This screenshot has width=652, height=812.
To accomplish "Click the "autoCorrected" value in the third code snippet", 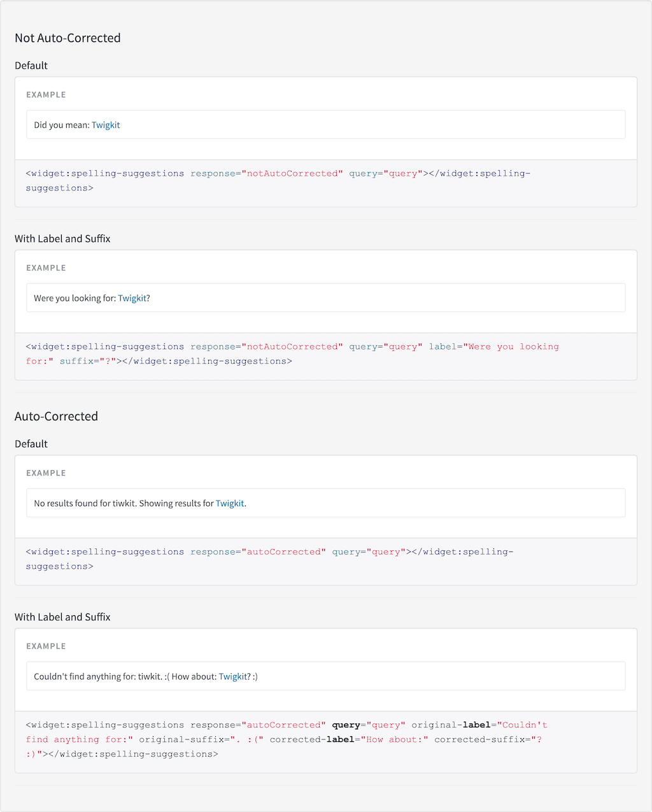I will pyautogui.click(x=283, y=552).
